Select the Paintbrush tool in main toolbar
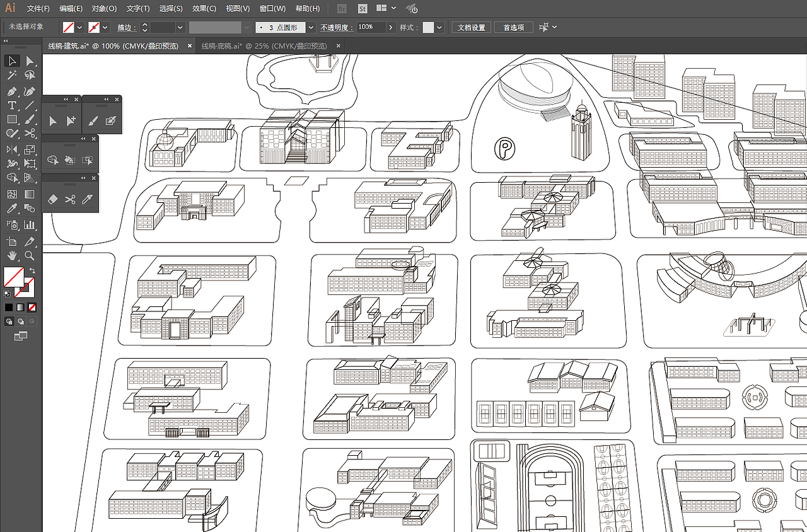 (30, 119)
